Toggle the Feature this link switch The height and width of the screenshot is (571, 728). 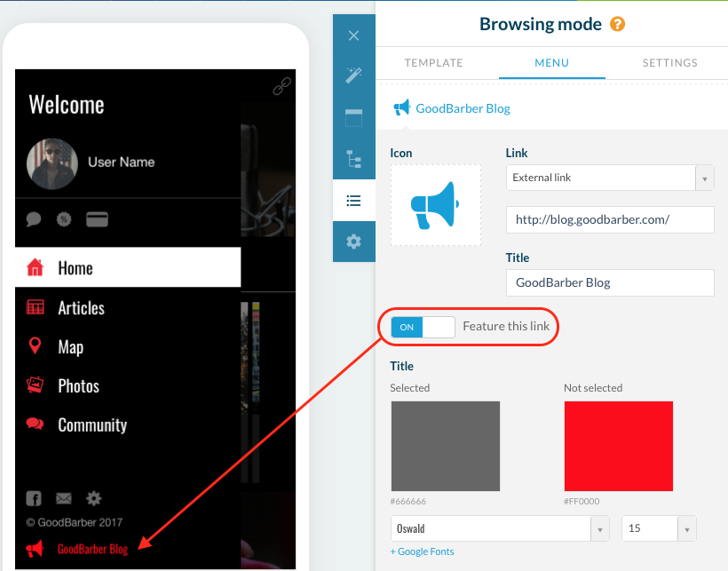[x=423, y=327]
